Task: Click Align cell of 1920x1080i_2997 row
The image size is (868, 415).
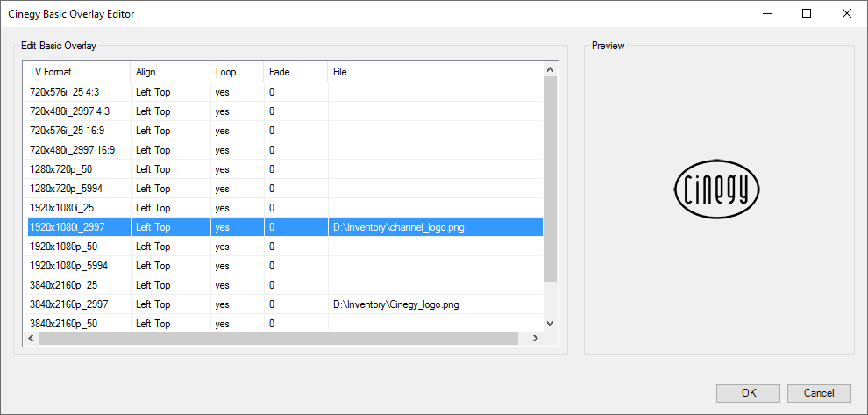Action: point(170,227)
